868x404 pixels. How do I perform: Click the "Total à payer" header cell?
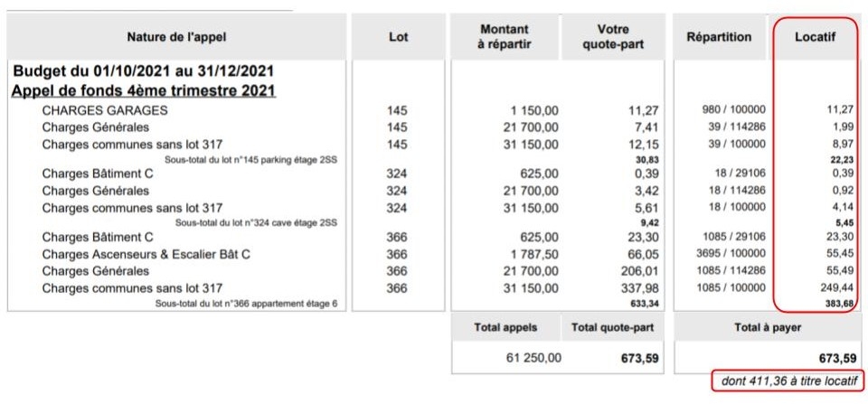768,326
